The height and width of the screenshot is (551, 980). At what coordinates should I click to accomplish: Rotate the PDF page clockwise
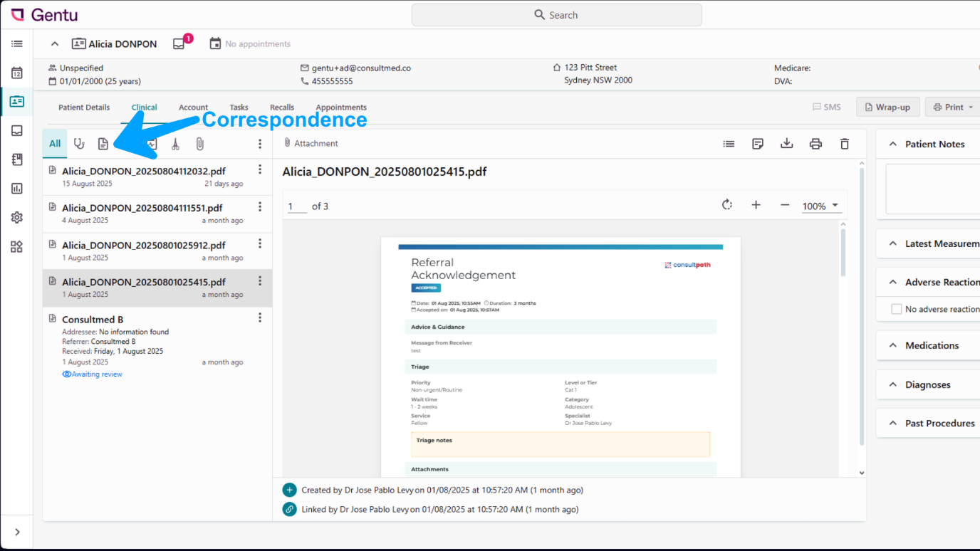pos(726,205)
